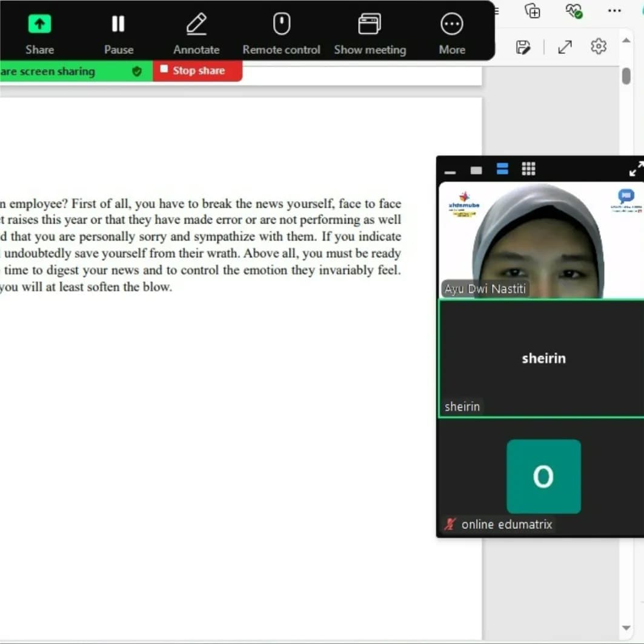Open browser Settings with the gear icon
The height and width of the screenshot is (644, 644).
pos(598,45)
